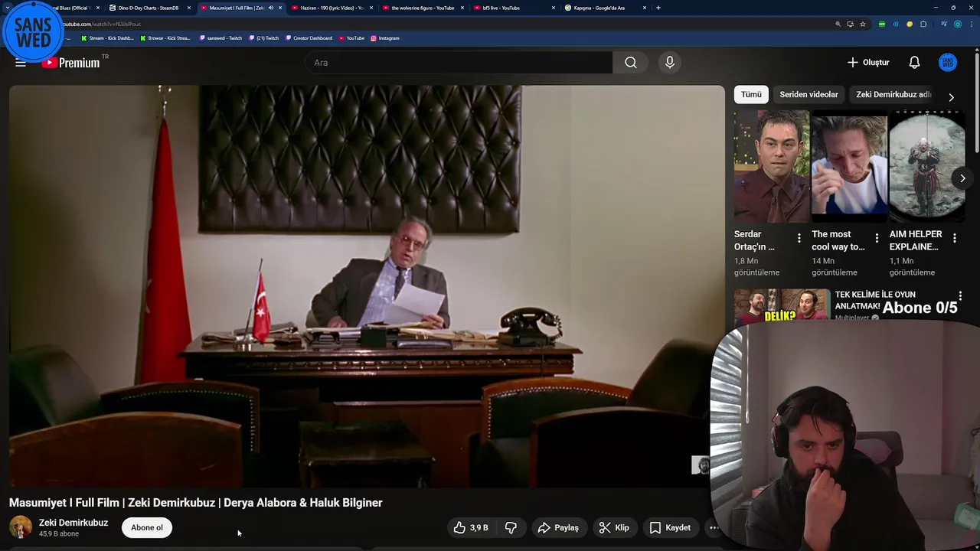Switch to Haziran 190 lyric video tab
The width and height of the screenshot is (980, 551).
[x=332, y=8]
